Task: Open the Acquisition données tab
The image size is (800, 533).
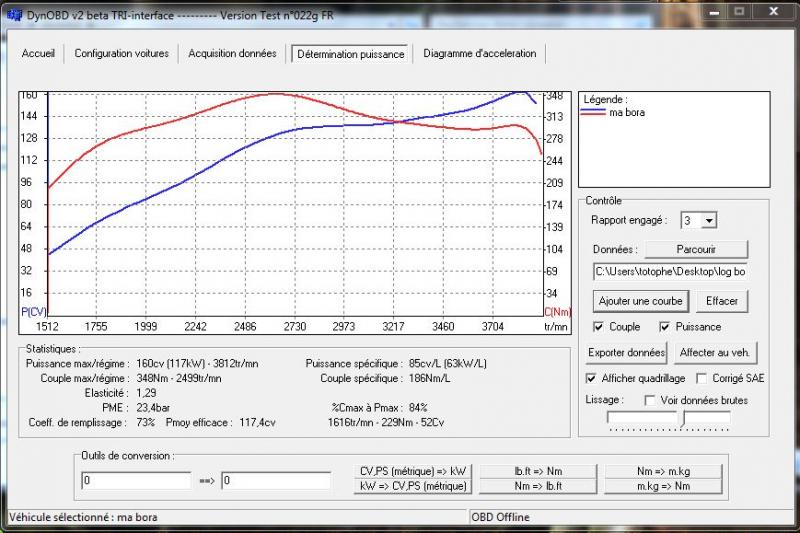Action: click(232, 54)
